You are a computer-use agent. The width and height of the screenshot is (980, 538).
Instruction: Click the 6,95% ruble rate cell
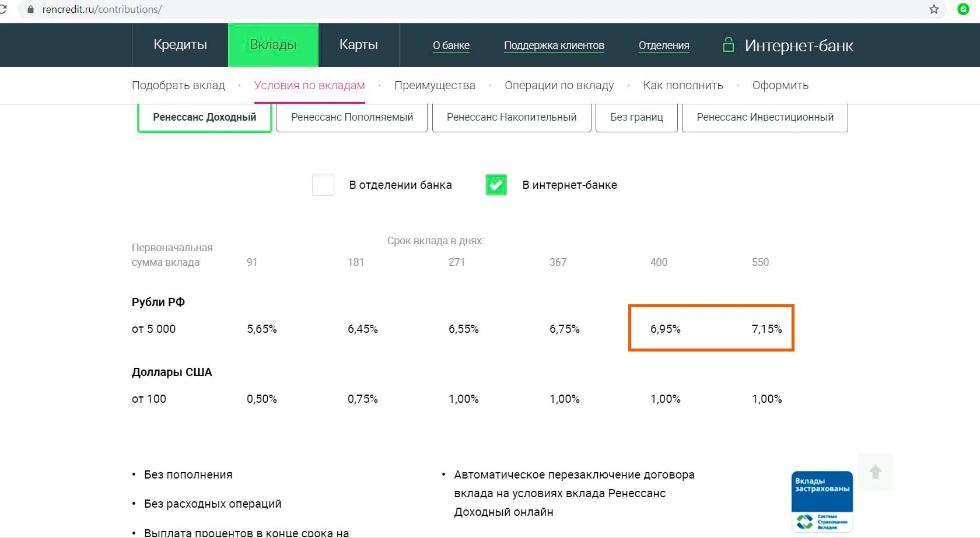[x=666, y=329]
